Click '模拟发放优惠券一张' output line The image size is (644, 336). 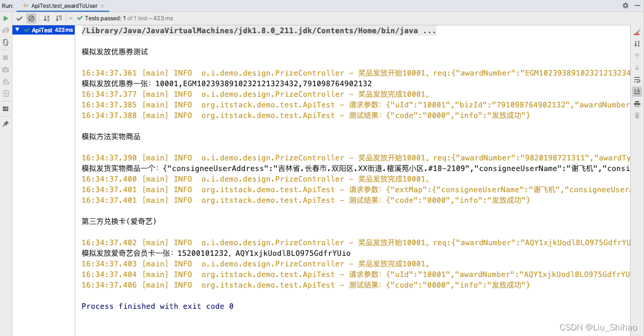coord(227,84)
